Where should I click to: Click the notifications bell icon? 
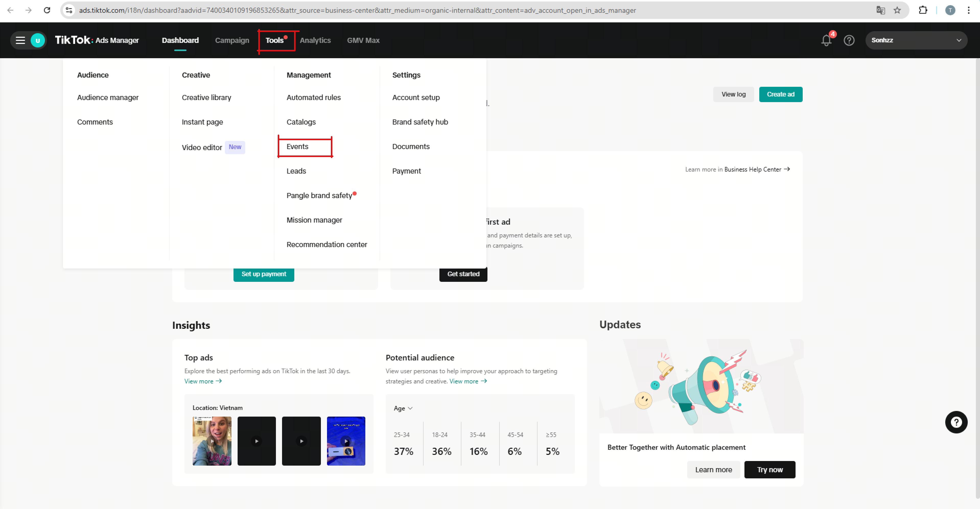tap(826, 40)
